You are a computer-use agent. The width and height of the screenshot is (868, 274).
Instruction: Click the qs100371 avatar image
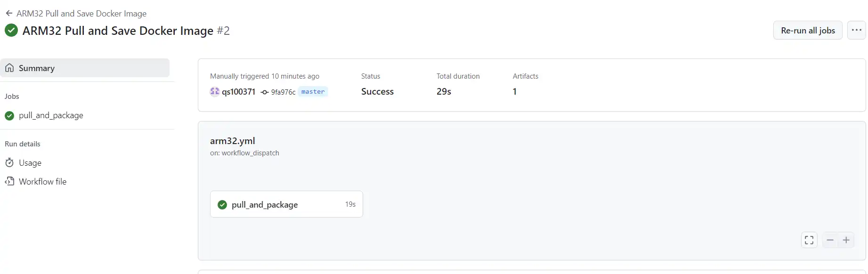point(215,92)
